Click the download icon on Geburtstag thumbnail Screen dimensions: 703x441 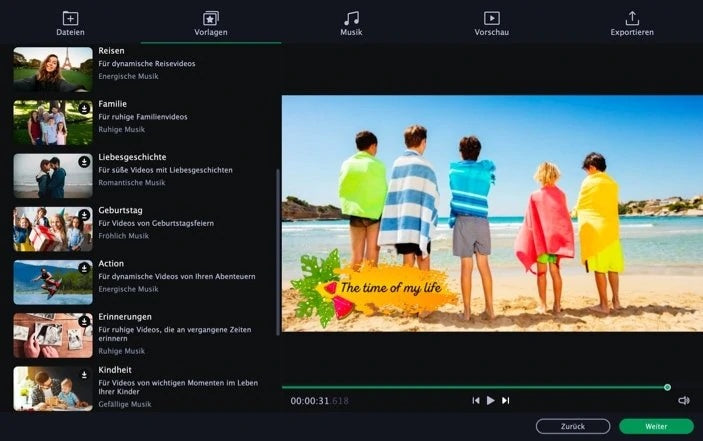85,215
